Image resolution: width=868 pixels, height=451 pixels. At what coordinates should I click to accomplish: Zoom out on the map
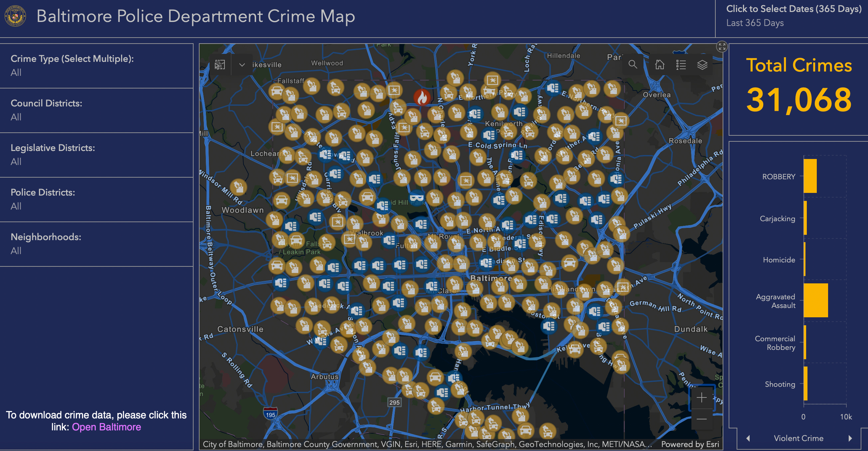(x=701, y=419)
